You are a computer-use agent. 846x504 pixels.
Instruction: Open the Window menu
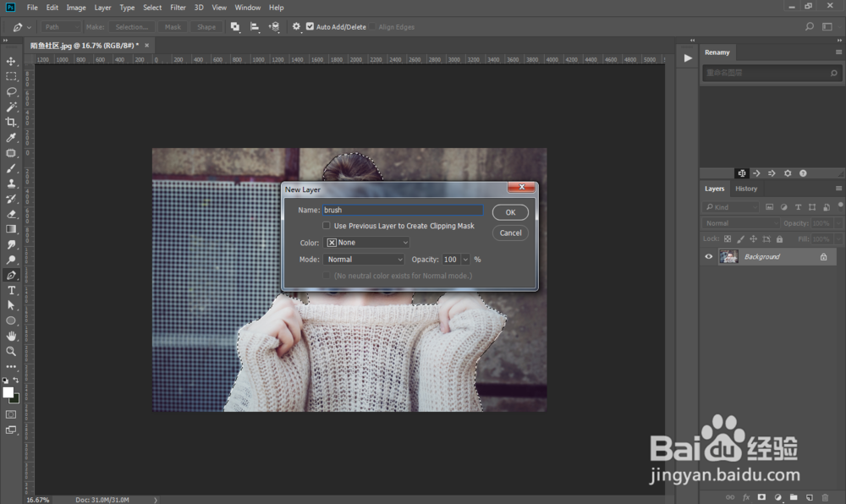[248, 8]
